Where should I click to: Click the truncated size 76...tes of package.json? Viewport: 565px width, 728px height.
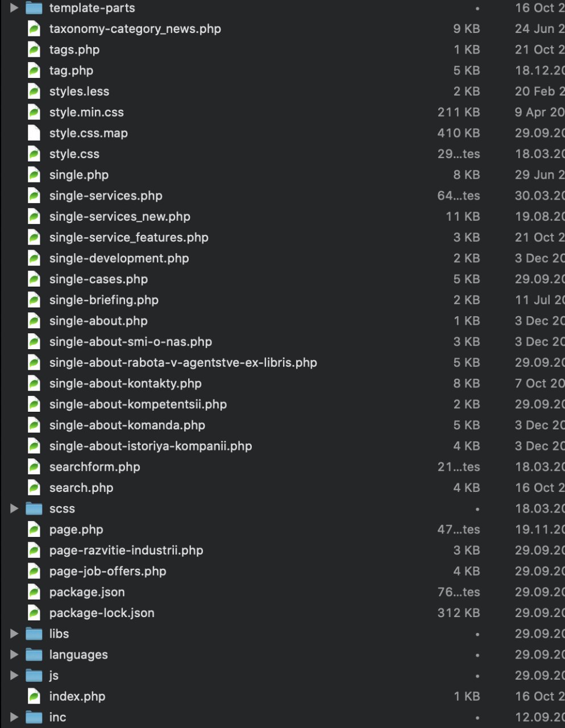coord(459,592)
